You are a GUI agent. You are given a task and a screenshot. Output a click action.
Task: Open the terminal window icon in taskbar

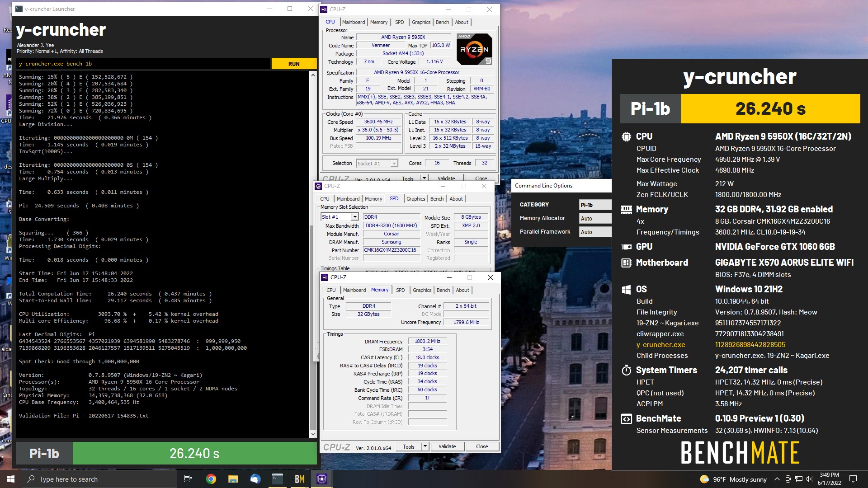coord(277,479)
